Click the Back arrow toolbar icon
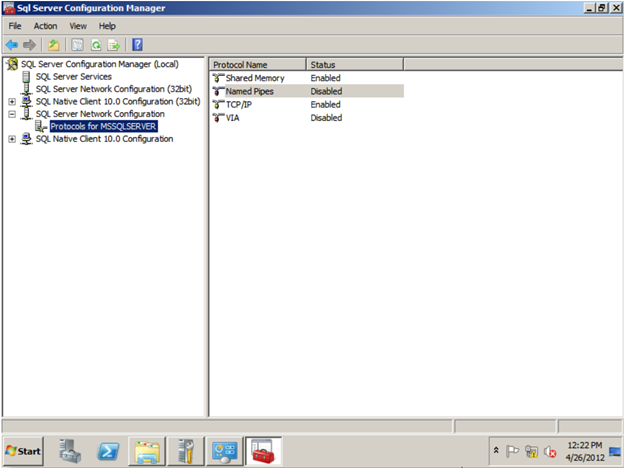 [x=12, y=45]
